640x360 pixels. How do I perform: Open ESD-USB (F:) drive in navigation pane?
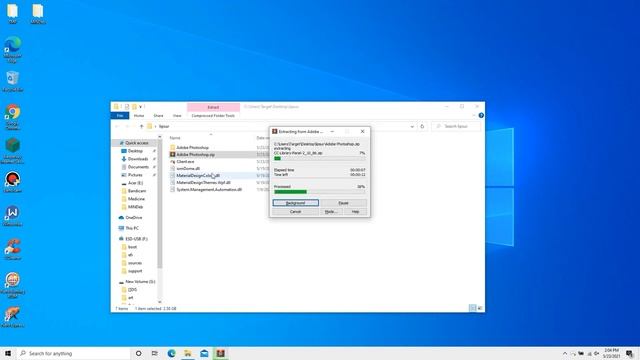[136, 239]
